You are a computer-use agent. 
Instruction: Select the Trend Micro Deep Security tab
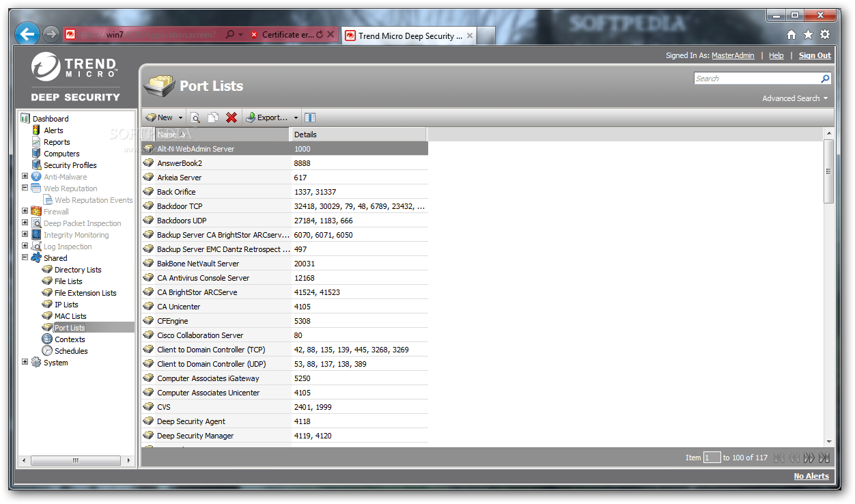[410, 36]
